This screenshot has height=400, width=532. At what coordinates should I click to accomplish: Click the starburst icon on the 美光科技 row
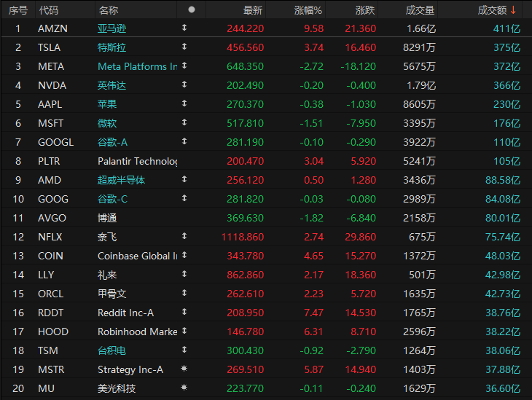tap(184, 388)
